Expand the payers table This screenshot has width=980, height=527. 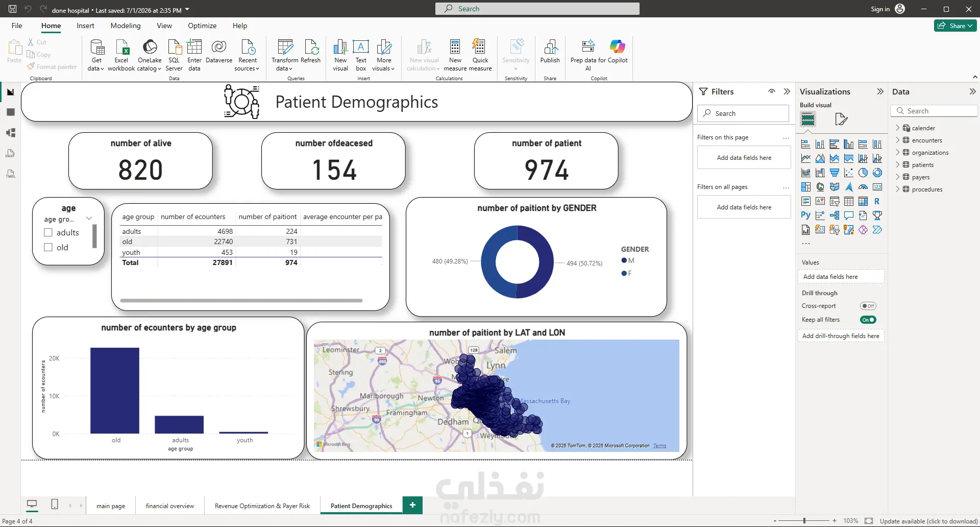click(x=898, y=177)
